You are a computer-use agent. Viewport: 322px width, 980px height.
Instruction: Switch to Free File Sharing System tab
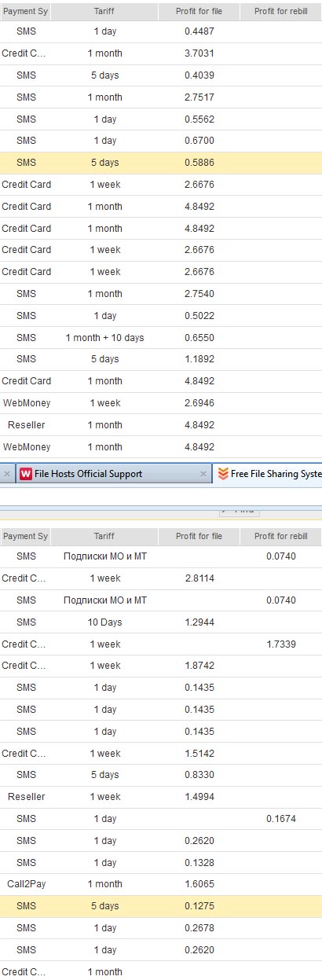click(267, 474)
